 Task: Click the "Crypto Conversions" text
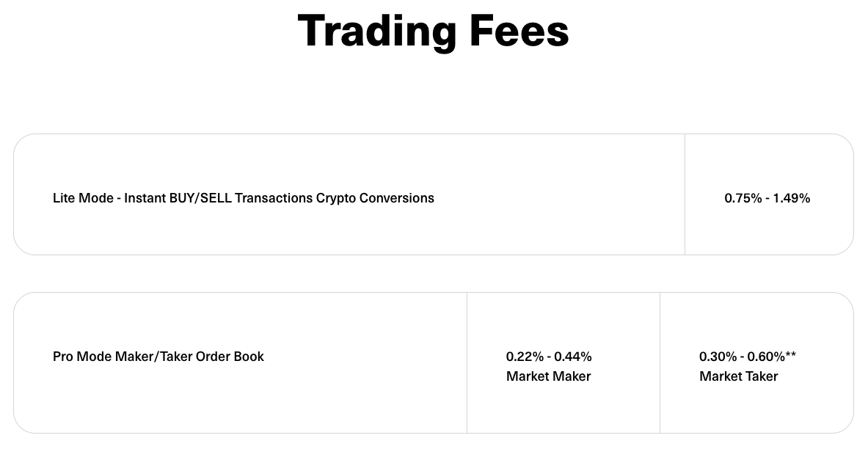(x=375, y=198)
